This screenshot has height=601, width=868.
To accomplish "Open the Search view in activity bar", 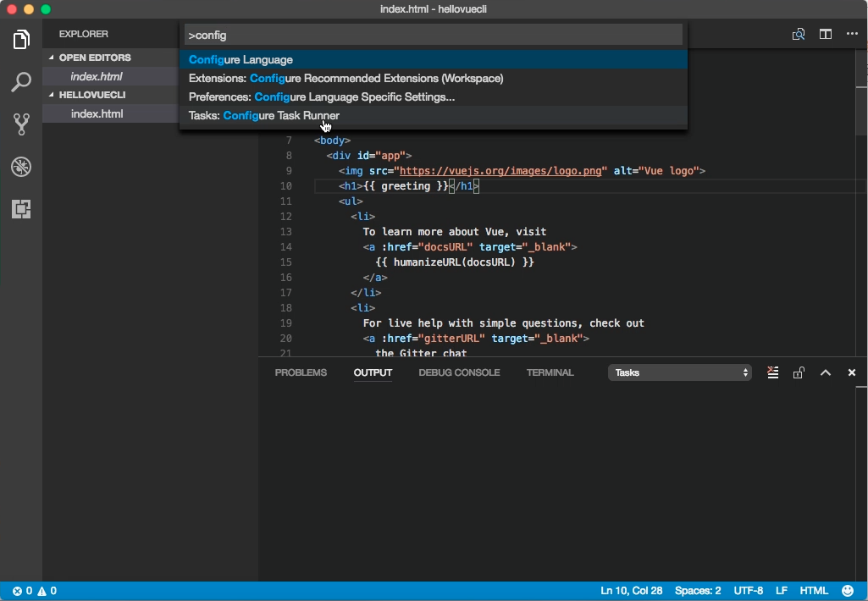I will (21, 82).
